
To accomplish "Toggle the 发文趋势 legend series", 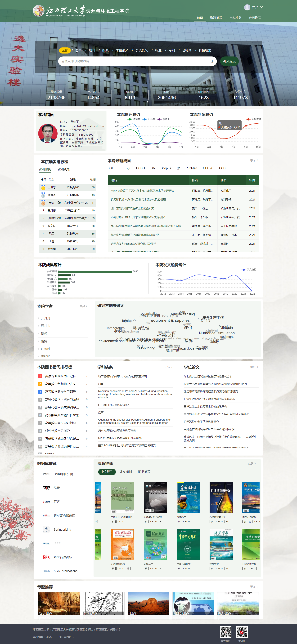I will (249, 270).
